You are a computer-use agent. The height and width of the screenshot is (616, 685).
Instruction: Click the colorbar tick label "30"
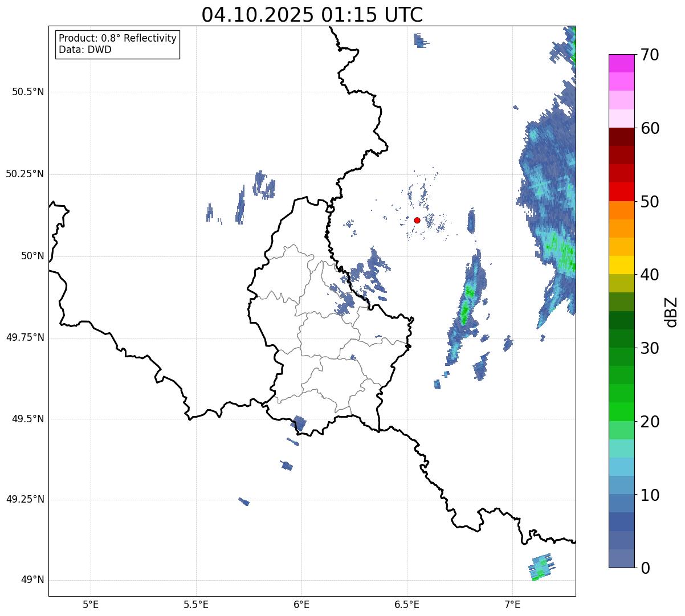[650, 348]
